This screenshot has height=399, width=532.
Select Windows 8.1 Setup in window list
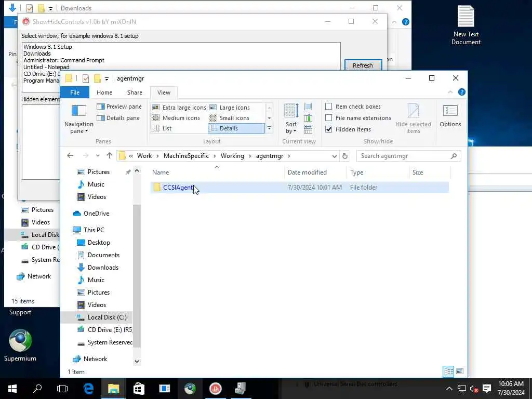click(x=47, y=47)
